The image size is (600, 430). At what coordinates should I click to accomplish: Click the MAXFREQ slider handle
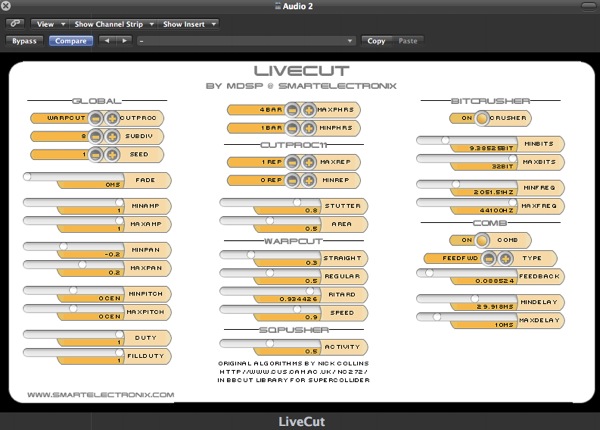click(512, 202)
